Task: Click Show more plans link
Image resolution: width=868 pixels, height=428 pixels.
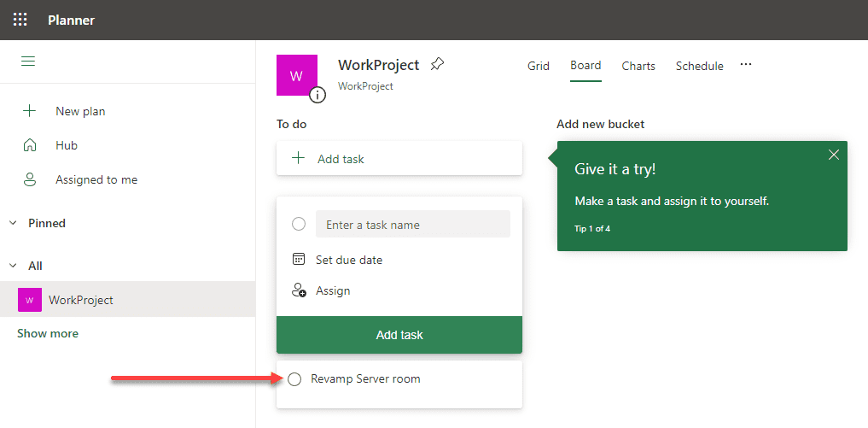Action: pyautogui.click(x=48, y=334)
